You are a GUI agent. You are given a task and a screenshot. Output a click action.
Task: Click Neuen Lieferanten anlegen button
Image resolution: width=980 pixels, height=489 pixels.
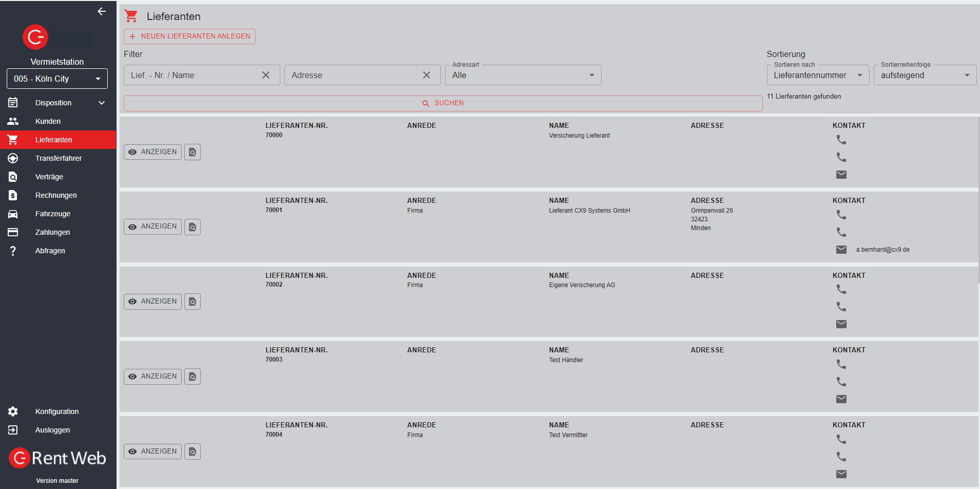click(189, 36)
